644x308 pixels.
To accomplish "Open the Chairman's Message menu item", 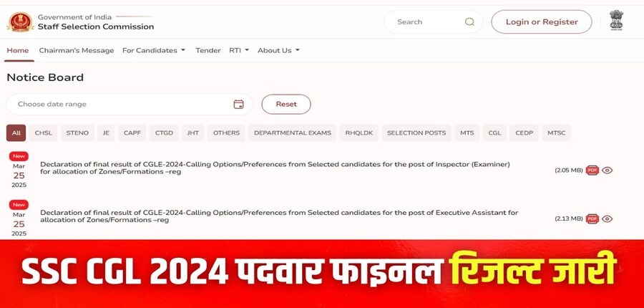I will click(77, 50).
